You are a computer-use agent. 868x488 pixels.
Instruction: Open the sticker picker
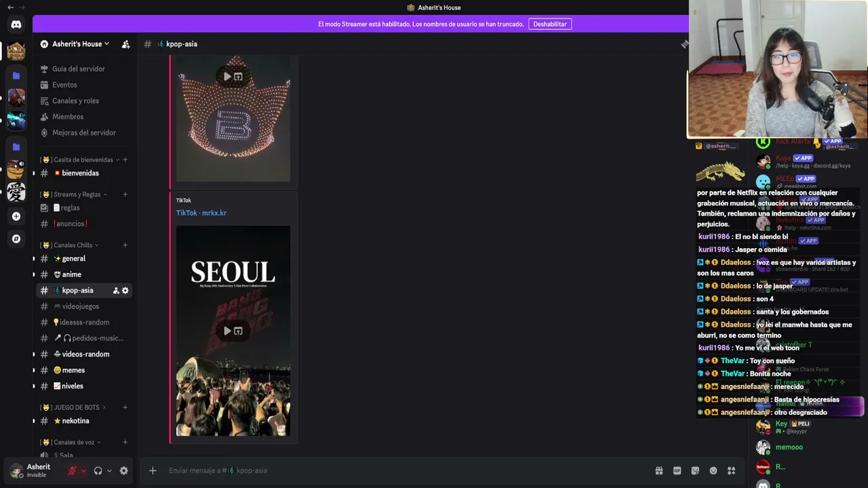click(x=695, y=470)
